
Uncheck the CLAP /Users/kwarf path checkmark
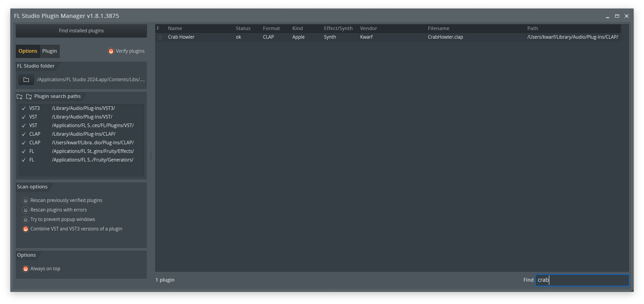click(x=24, y=143)
